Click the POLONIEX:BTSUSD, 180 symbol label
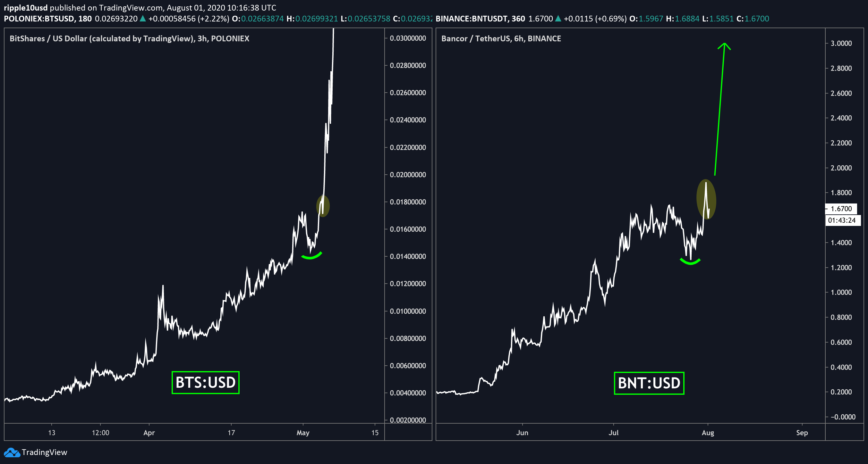 (47, 19)
